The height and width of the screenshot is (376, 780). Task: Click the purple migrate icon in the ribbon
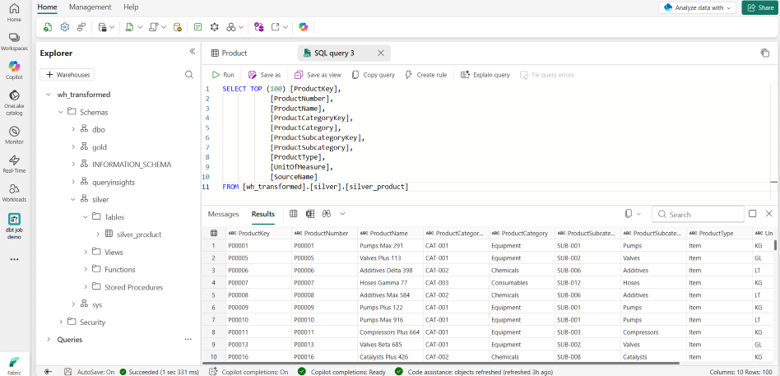pyautogui.click(x=259, y=27)
